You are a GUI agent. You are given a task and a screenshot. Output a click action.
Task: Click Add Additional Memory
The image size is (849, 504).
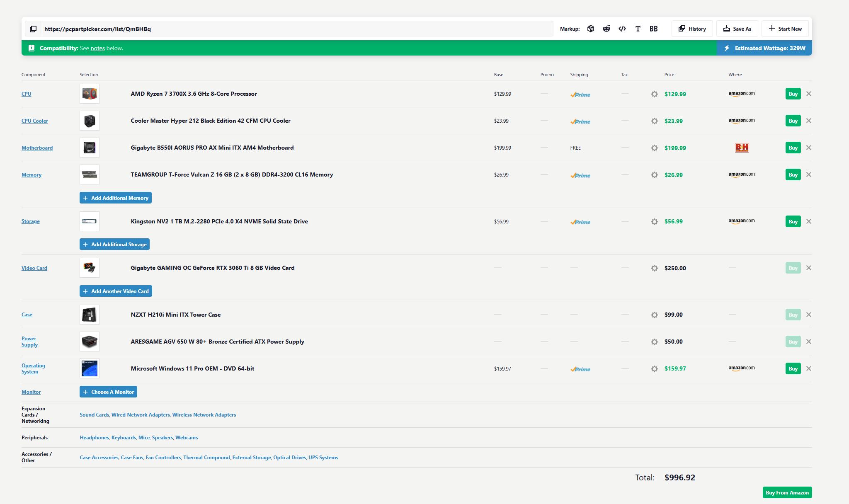(116, 198)
